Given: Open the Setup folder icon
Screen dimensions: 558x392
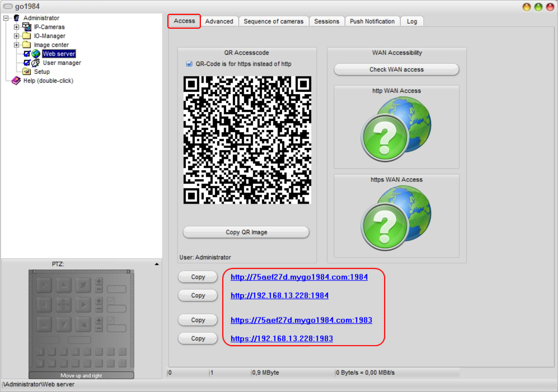Looking at the screenshot, I should click(26, 72).
